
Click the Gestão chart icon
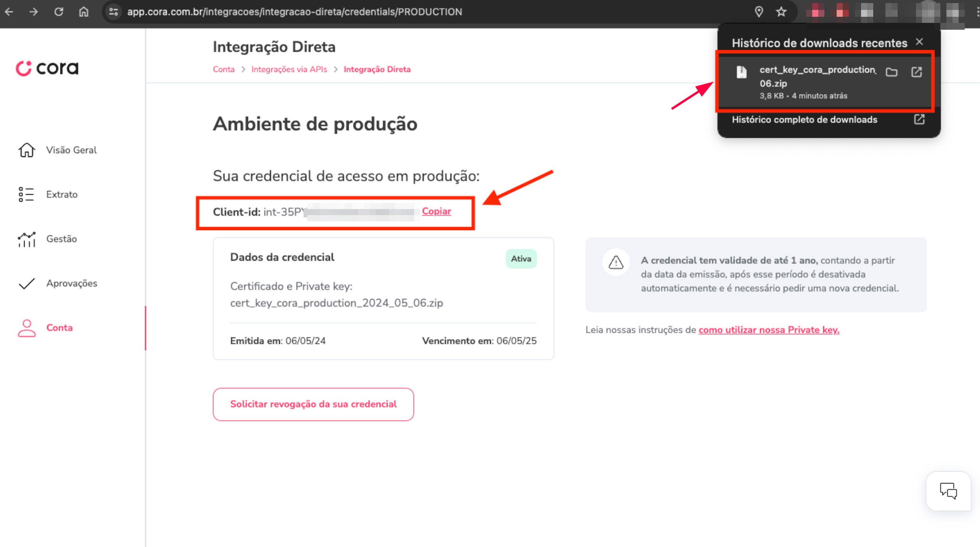point(26,238)
